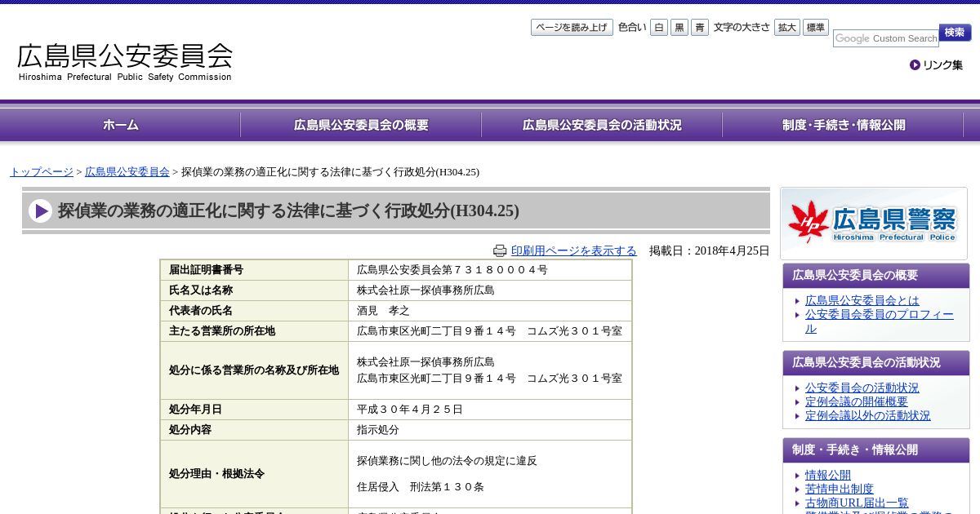Click the 指示処分 cell
The height and width of the screenshot is (514, 980).
tap(490, 430)
